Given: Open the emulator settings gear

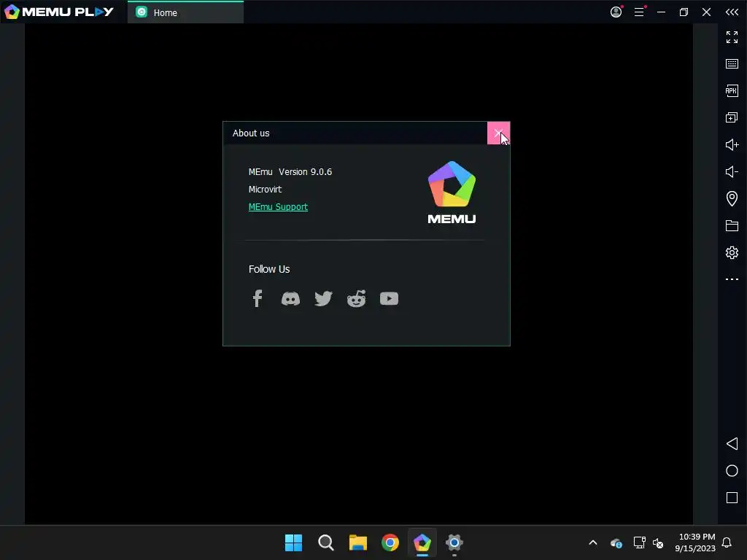Looking at the screenshot, I should pyautogui.click(x=732, y=252).
